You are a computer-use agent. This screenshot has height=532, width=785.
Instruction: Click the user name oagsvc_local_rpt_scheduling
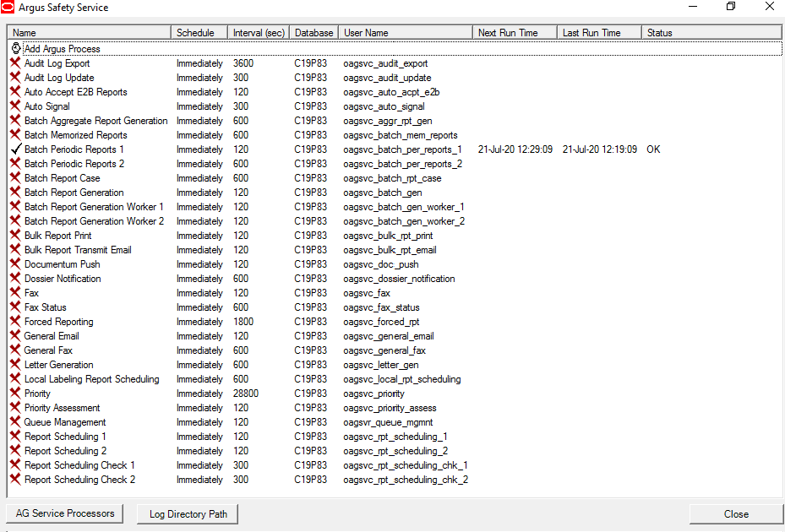point(402,379)
